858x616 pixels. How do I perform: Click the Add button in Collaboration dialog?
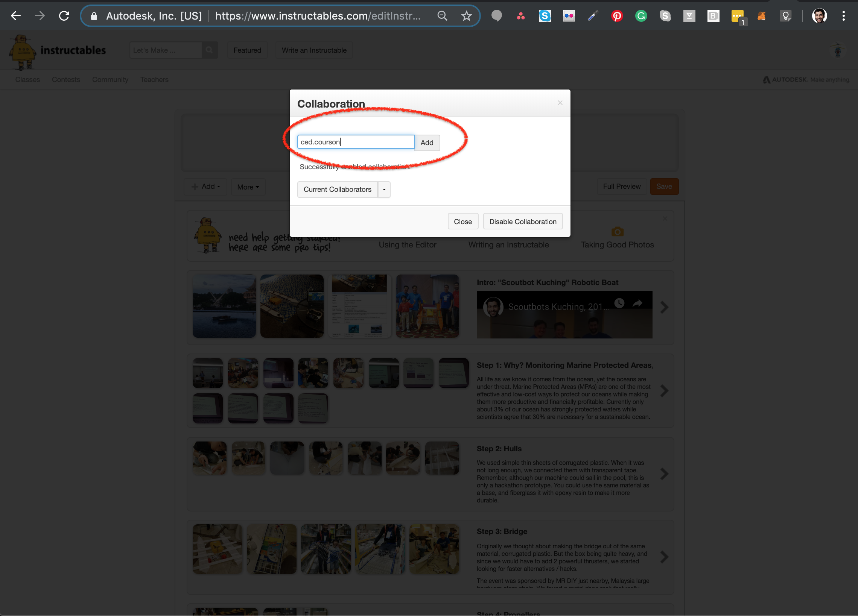(427, 143)
